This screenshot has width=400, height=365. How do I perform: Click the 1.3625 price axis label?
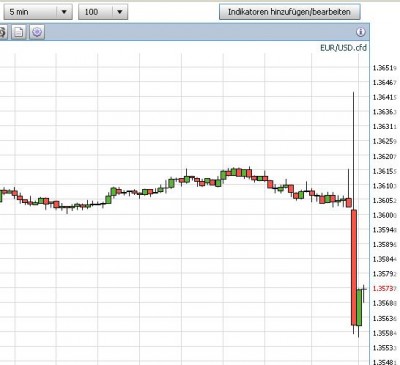pyautogui.click(x=384, y=141)
